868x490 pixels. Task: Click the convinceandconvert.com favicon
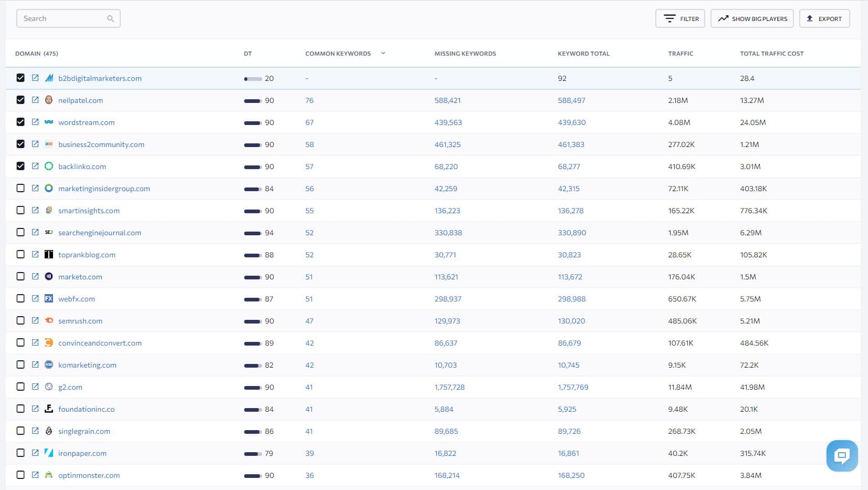[x=49, y=342]
